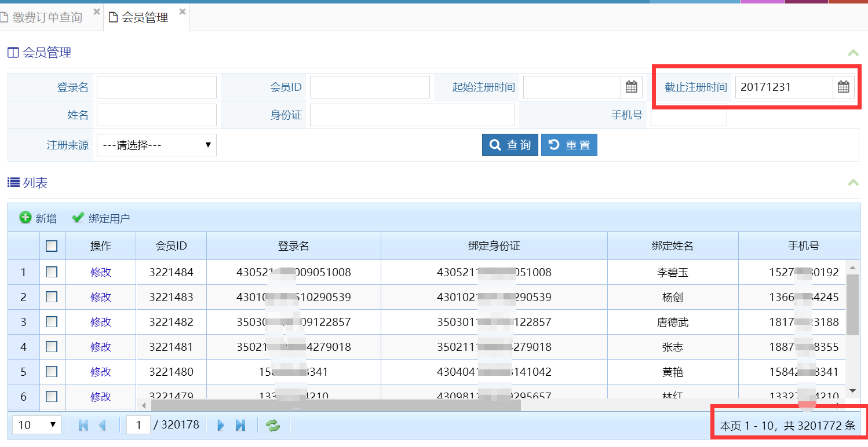
Task: Switch to 缴费订单查询 tab
Action: [48, 17]
